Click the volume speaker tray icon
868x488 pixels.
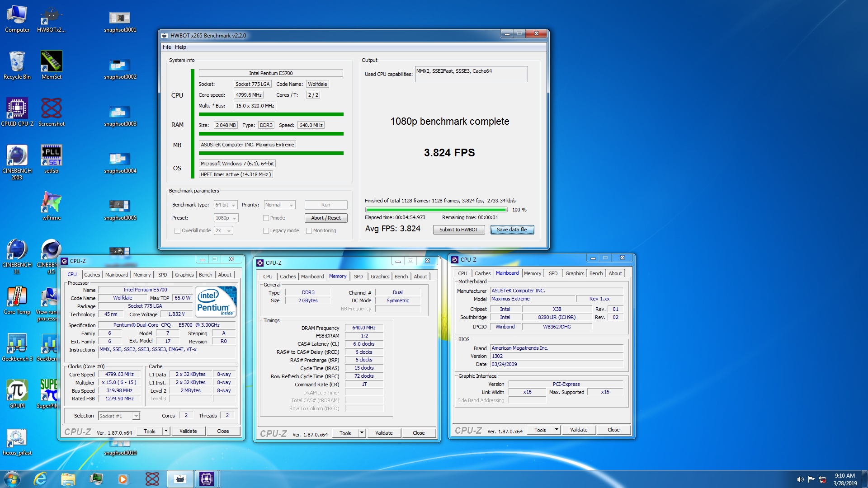tap(801, 479)
